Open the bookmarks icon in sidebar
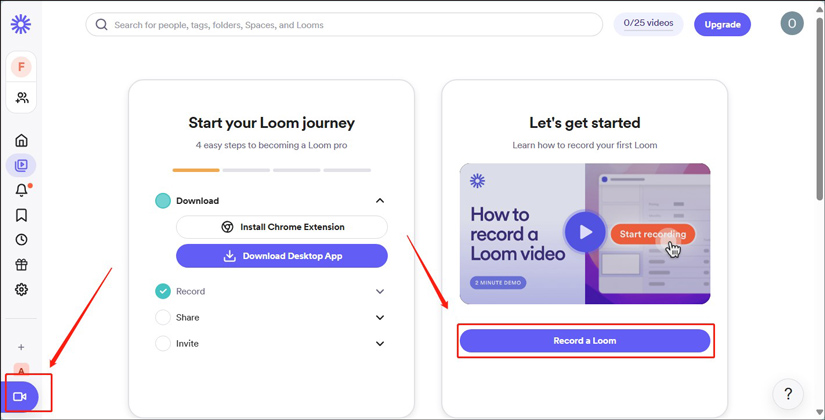825x420 pixels. point(21,215)
